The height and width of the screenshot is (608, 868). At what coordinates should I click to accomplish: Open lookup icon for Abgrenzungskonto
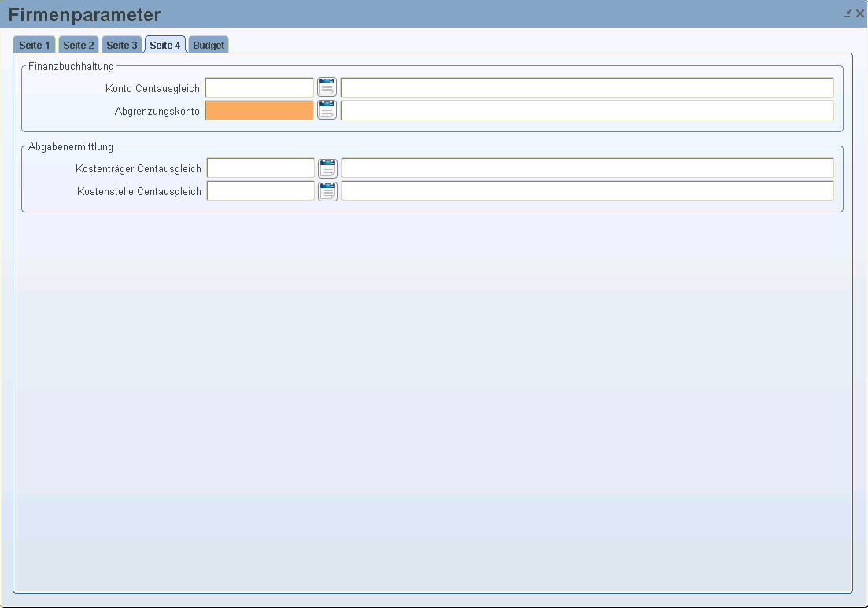pyautogui.click(x=327, y=110)
